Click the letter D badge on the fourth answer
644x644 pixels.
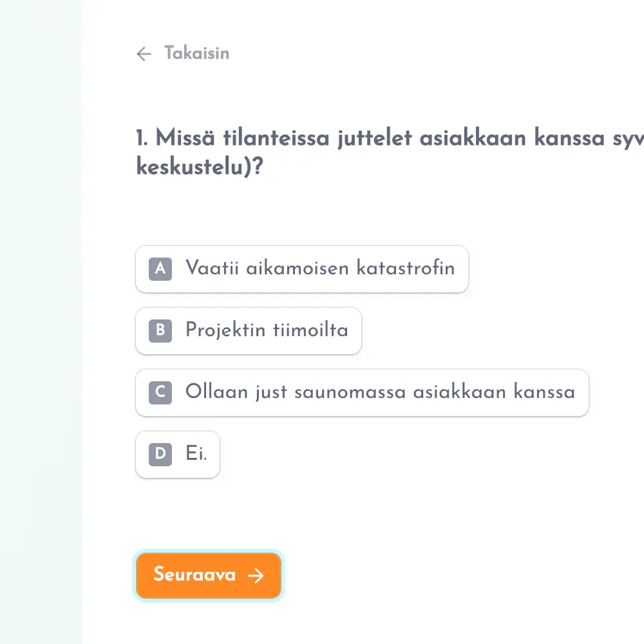click(x=159, y=454)
